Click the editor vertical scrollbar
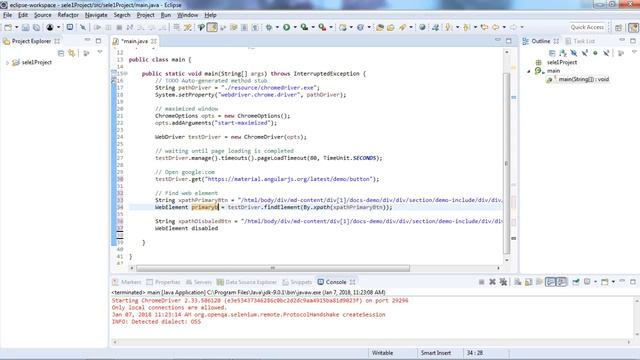Screen dimensions: 640x360 507,163
